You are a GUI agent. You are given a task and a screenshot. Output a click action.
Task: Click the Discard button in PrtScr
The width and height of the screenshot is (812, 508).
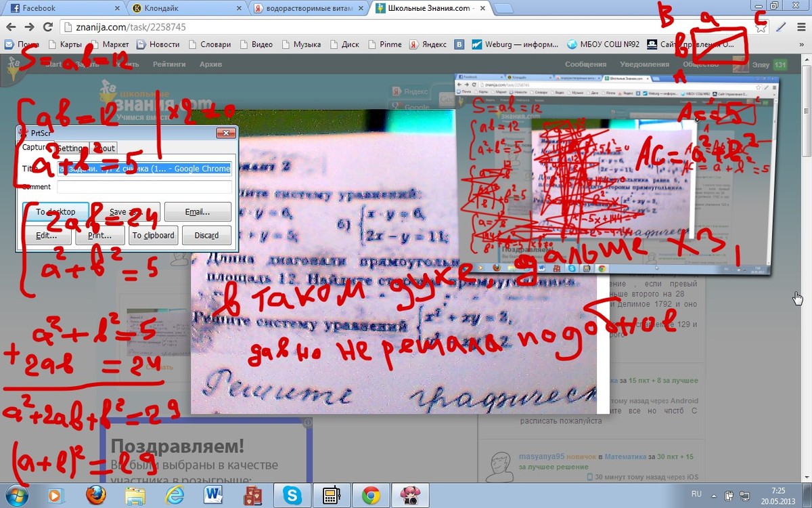point(206,236)
